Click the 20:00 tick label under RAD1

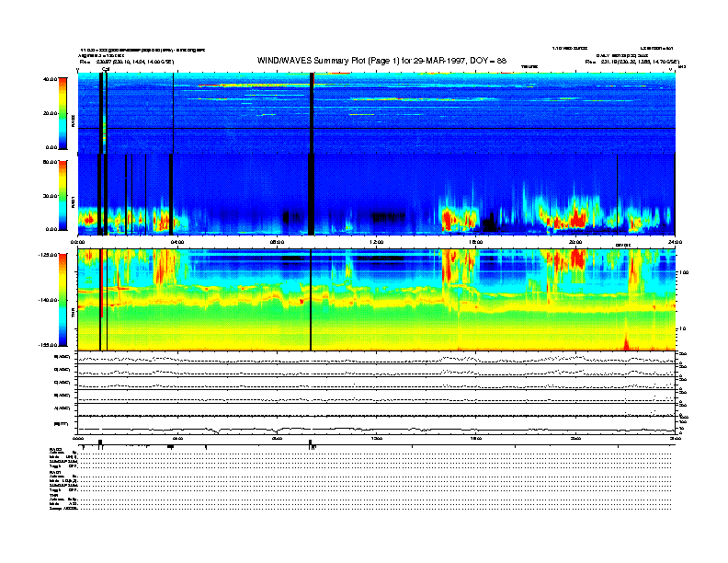575,242
